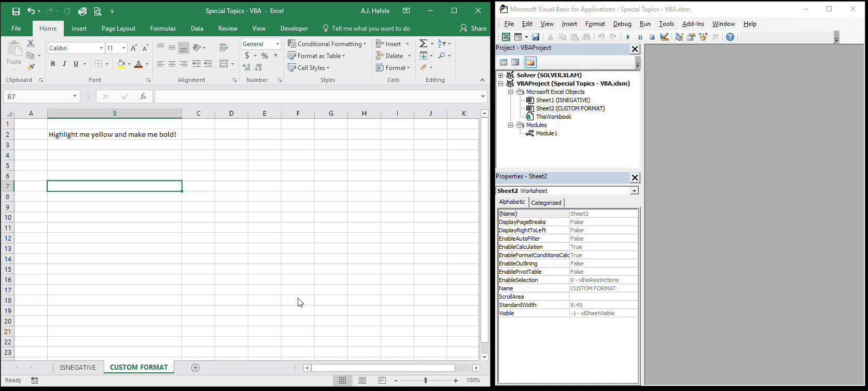Screen dimensions: 868x391
Task: Open VBA Help question mark icon
Action: [730, 37]
